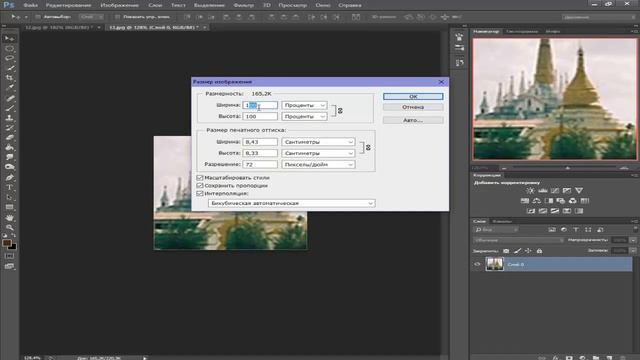Select the Horizontal Type tool

click(9, 187)
